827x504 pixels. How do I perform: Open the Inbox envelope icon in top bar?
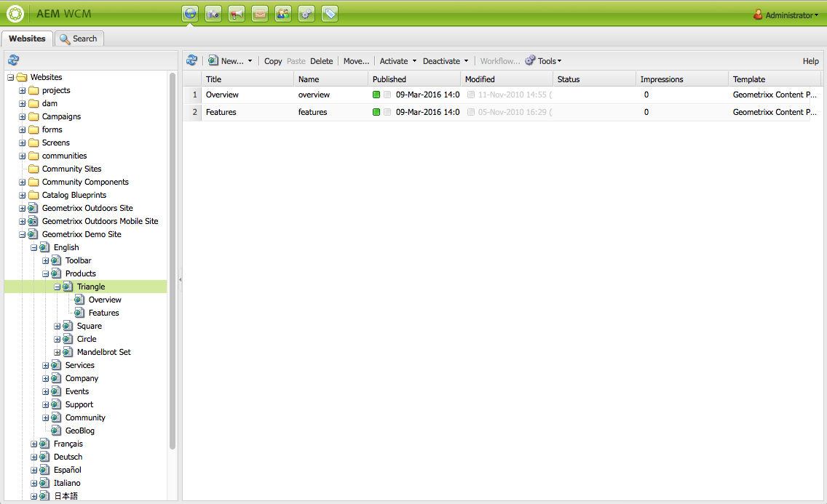click(260, 14)
